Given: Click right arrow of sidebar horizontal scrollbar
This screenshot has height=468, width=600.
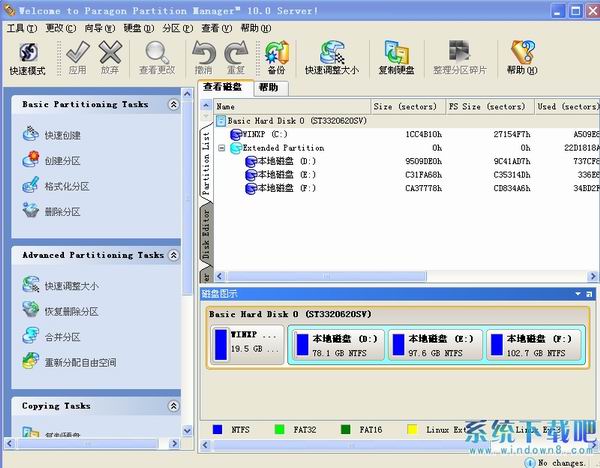Looking at the screenshot, I should [174, 444].
